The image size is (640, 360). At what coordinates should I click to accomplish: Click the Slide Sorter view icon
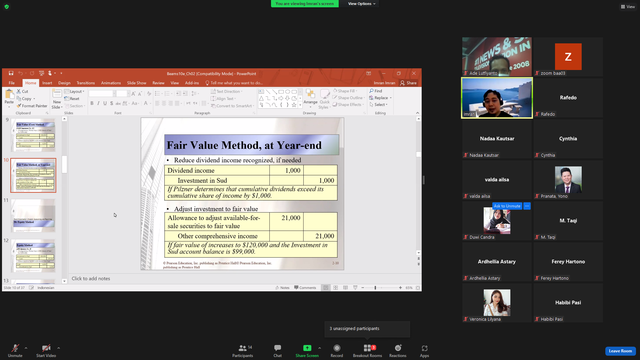[336, 288]
